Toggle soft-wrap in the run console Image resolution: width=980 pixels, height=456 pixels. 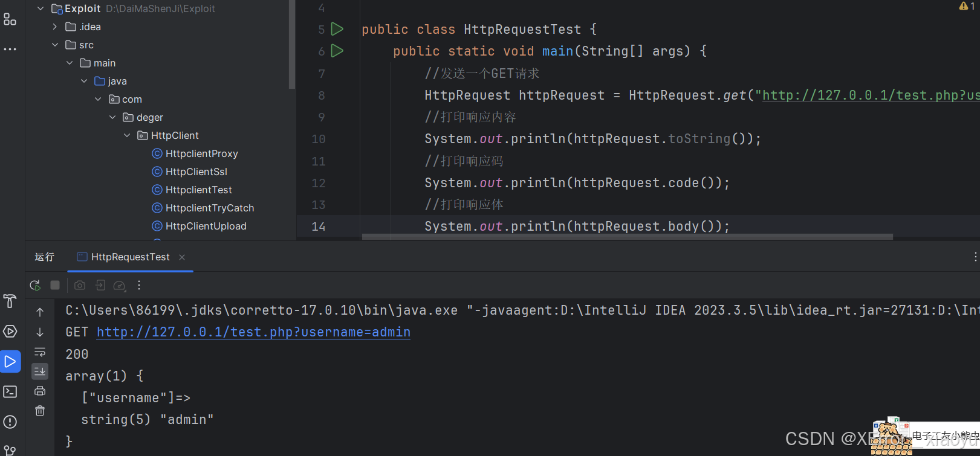[40, 352]
